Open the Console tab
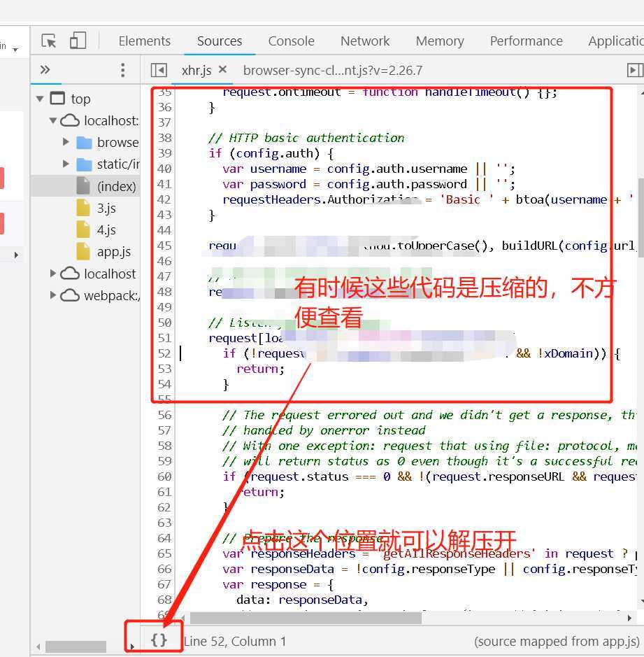Image resolution: width=644 pixels, height=657 pixels. click(291, 41)
